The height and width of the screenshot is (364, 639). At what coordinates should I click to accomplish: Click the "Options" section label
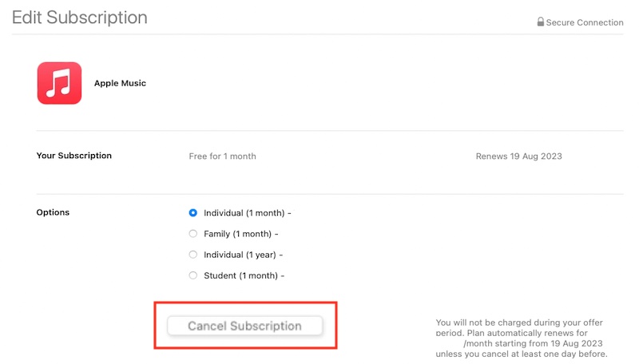click(53, 212)
